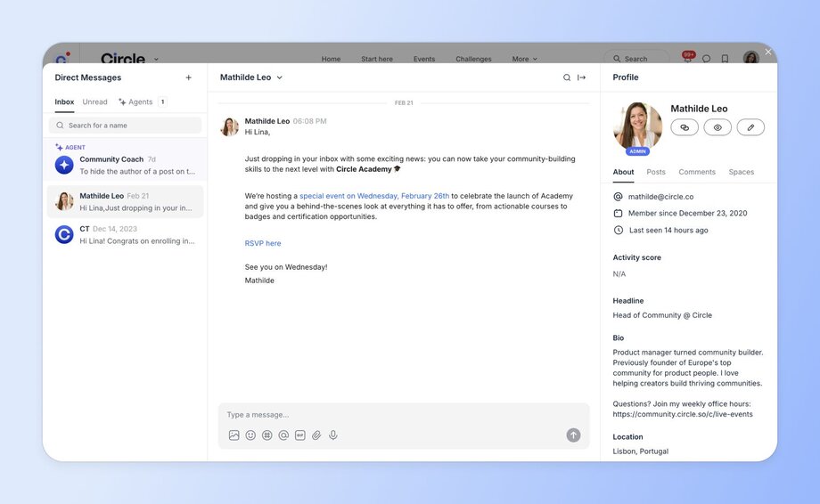Viewport: 820px width, 504px height.
Task: Insert an image into message
Action: [234, 435]
